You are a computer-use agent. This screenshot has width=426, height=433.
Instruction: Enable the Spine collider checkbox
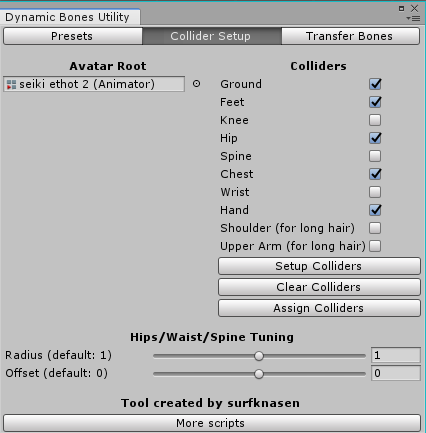(375, 156)
